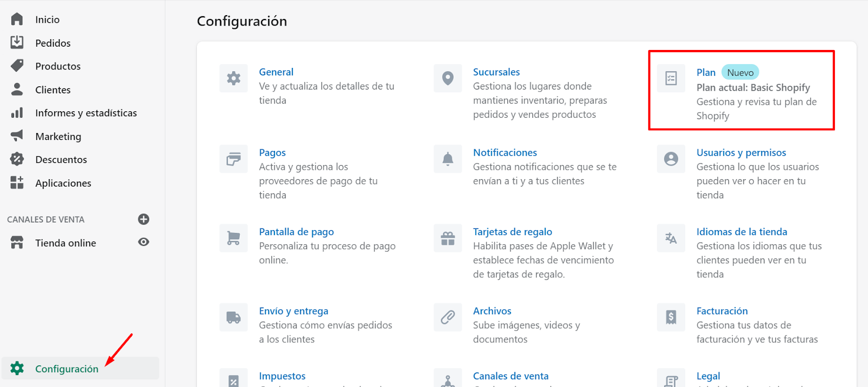
Task: Click the Impuestos percent icon
Action: [234, 378]
